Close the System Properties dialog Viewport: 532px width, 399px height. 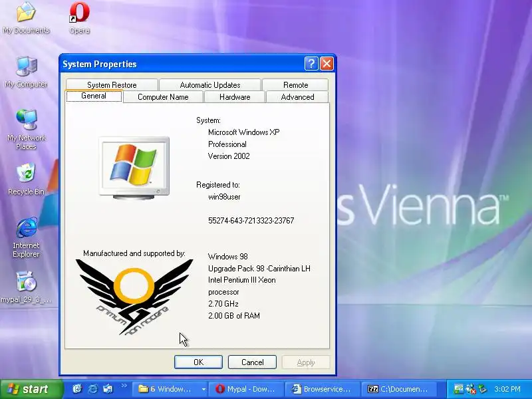click(x=327, y=63)
